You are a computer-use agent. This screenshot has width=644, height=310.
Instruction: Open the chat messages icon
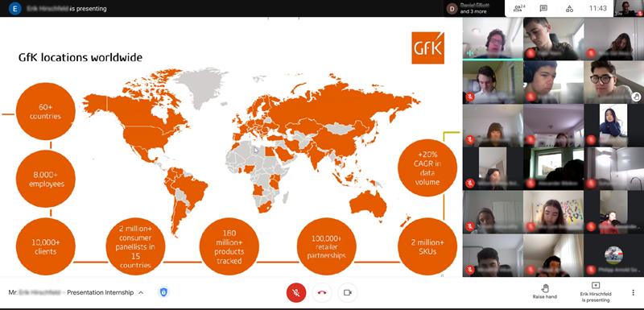click(x=543, y=8)
